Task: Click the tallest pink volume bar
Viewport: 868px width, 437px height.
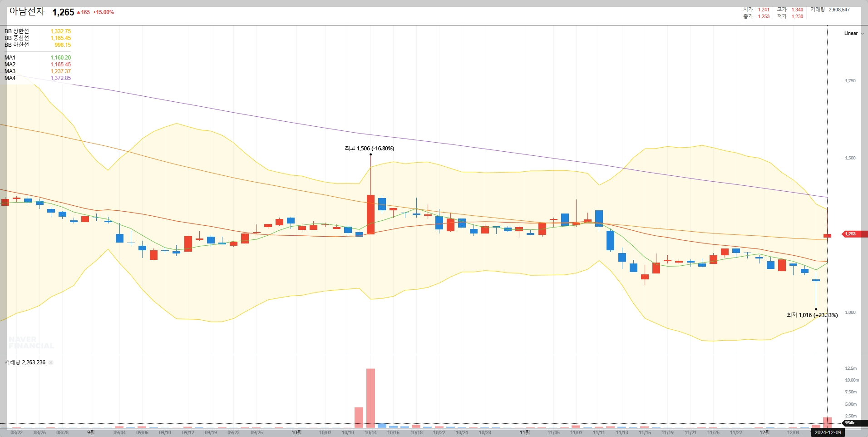Action: 370,398
